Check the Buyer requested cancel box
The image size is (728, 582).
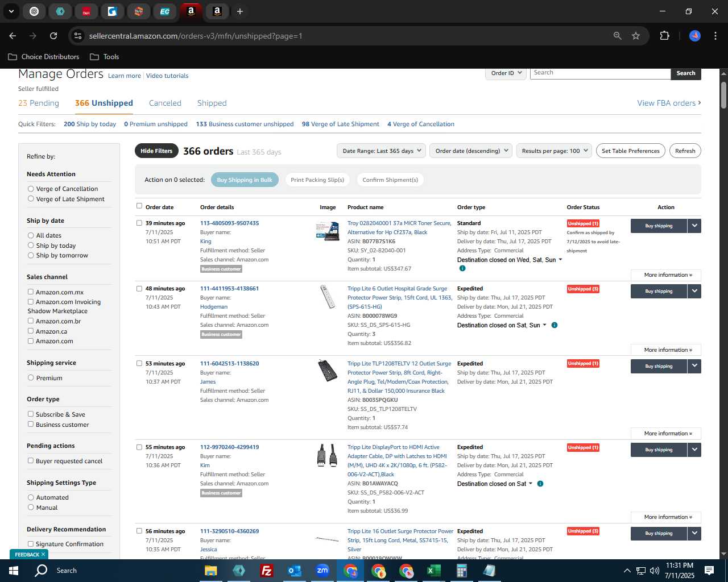(31, 461)
